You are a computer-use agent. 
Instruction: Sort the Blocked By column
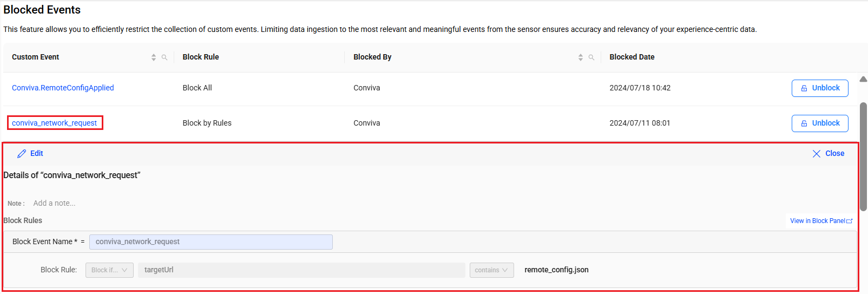tap(581, 57)
